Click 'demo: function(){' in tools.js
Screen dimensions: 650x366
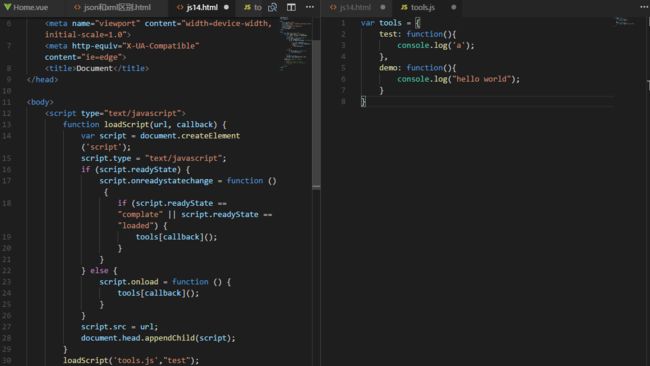(417, 68)
